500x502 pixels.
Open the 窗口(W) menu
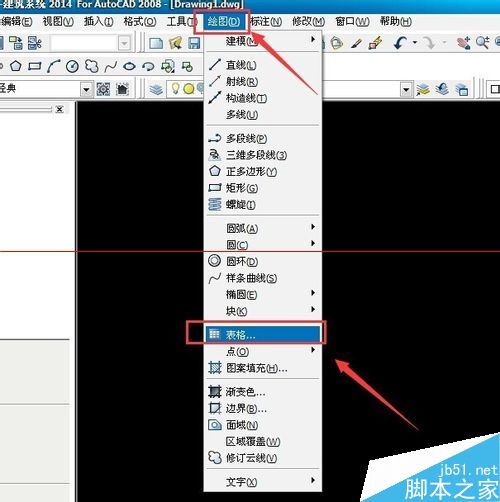pos(352,22)
